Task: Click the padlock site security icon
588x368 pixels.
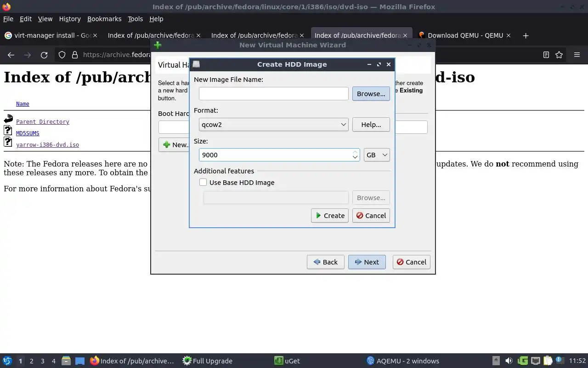Action: pos(75,55)
